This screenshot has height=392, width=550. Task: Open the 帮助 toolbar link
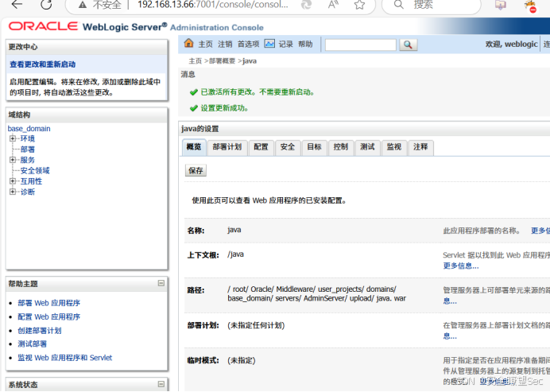coord(305,45)
